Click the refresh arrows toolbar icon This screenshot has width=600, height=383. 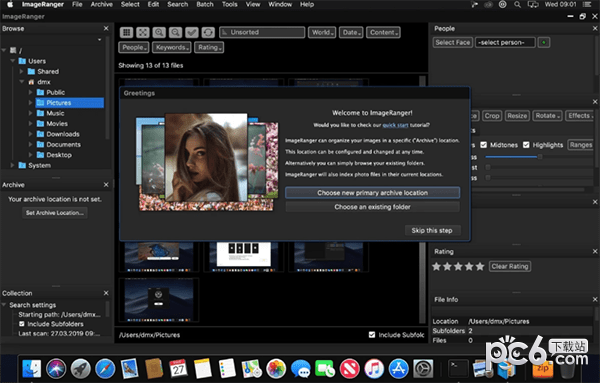pos(208,33)
